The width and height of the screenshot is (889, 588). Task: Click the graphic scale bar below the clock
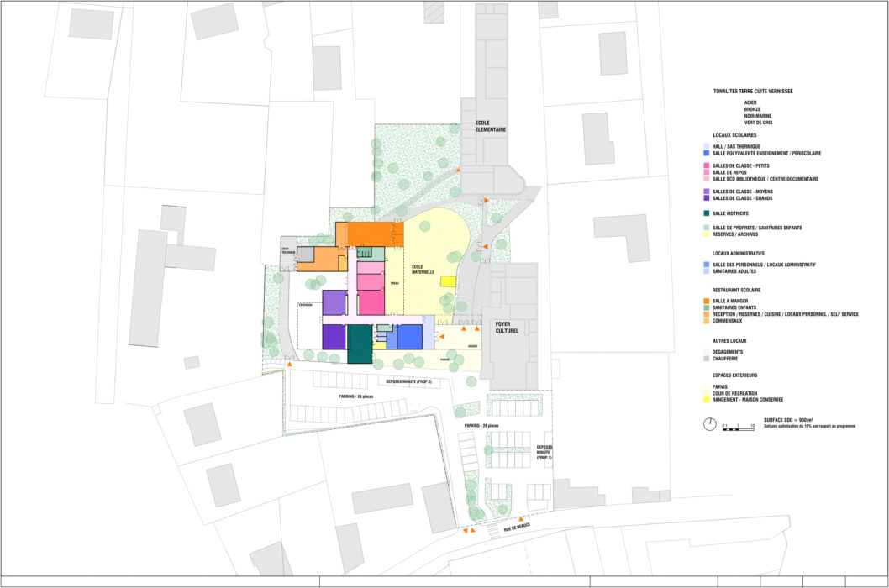point(738,429)
